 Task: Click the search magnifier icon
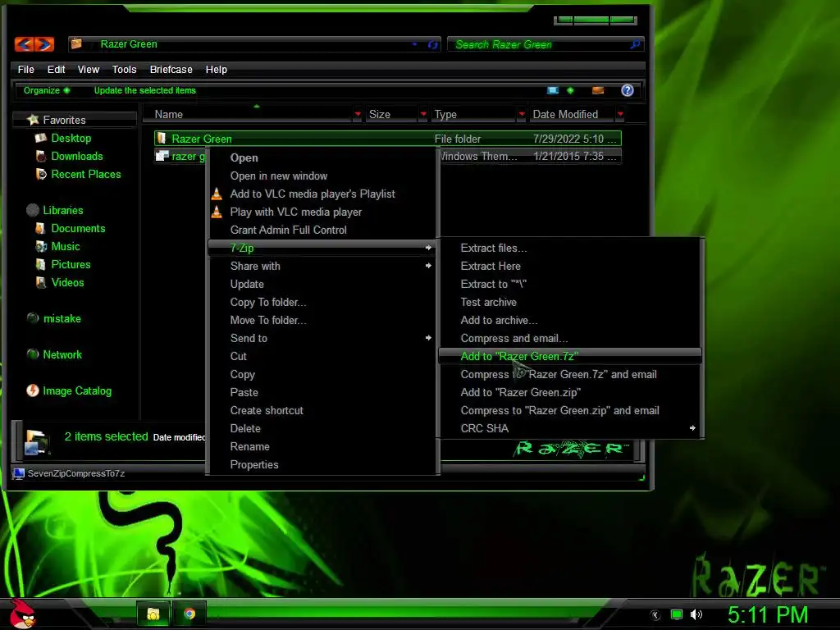[636, 44]
